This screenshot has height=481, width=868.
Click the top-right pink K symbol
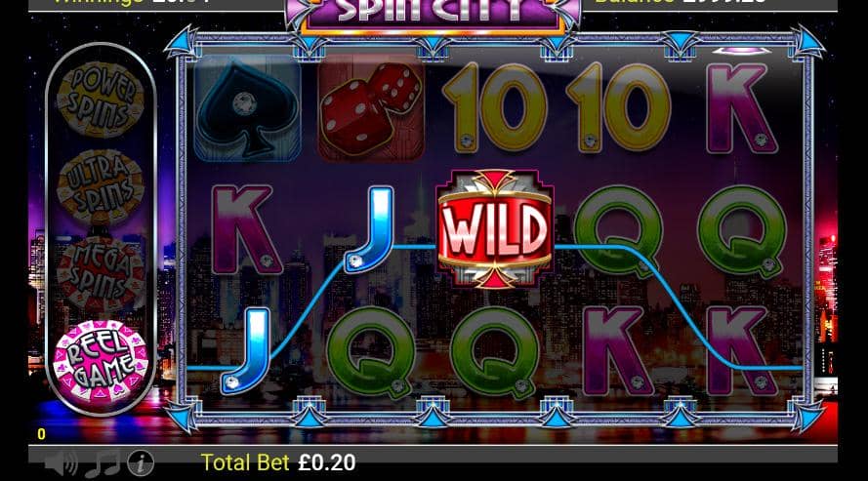tap(742, 108)
